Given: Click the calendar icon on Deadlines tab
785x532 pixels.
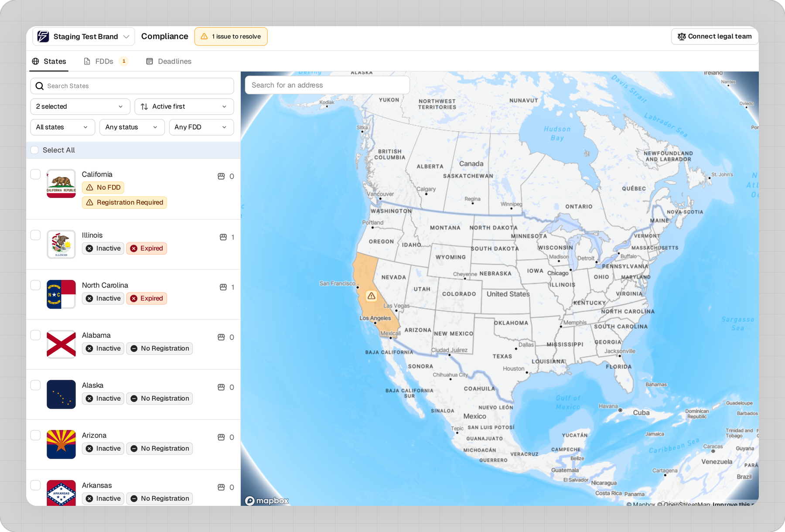Looking at the screenshot, I should point(150,61).
